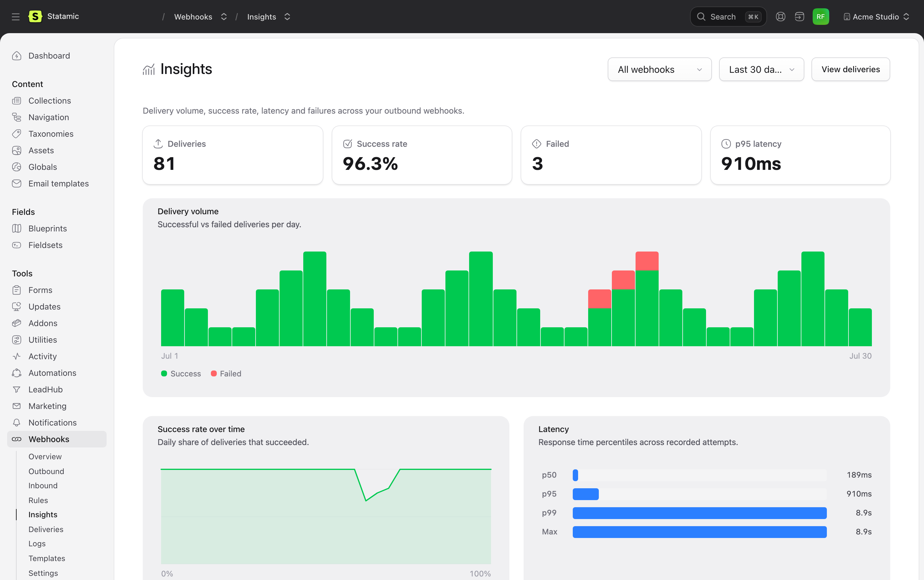This screenshot has height=580, width=924.
Task: Click the Blueprints icon
Action: click(17, 228)
